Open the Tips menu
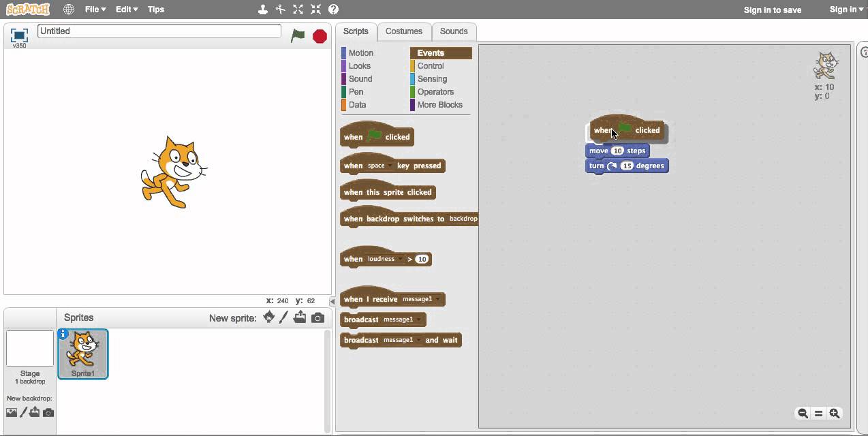 coord(156,10)
